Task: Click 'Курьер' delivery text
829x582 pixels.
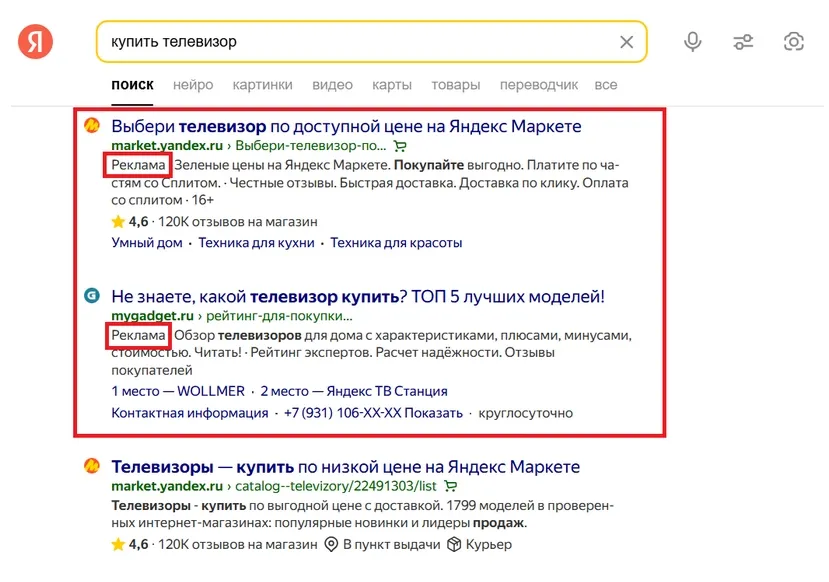Action: click(x=489, y=544)
